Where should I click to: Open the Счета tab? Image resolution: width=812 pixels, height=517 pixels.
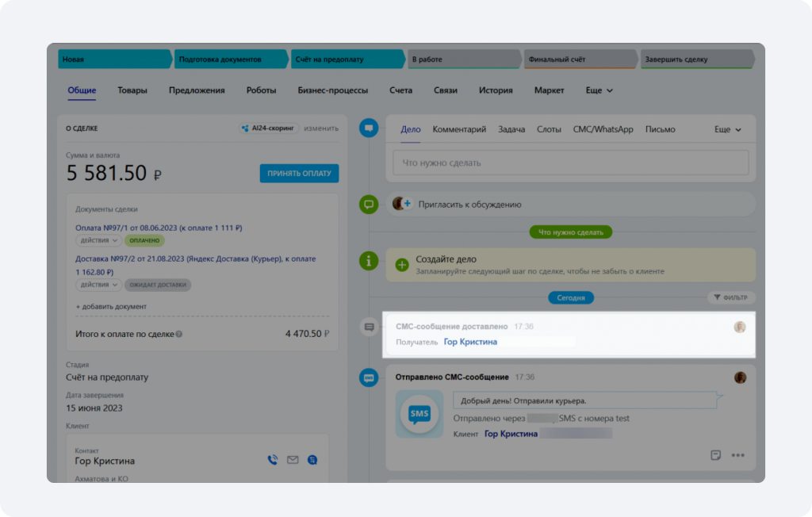coord(400,90)
